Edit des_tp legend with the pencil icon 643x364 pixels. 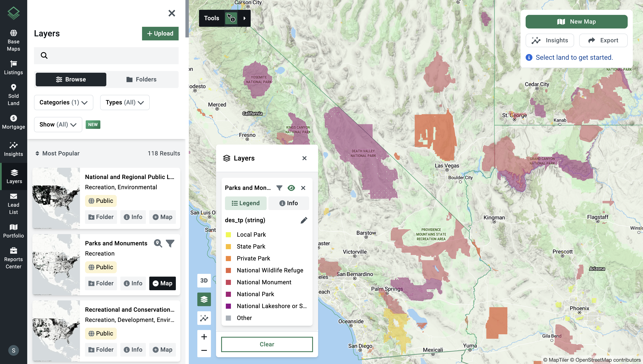coord(304,220)
